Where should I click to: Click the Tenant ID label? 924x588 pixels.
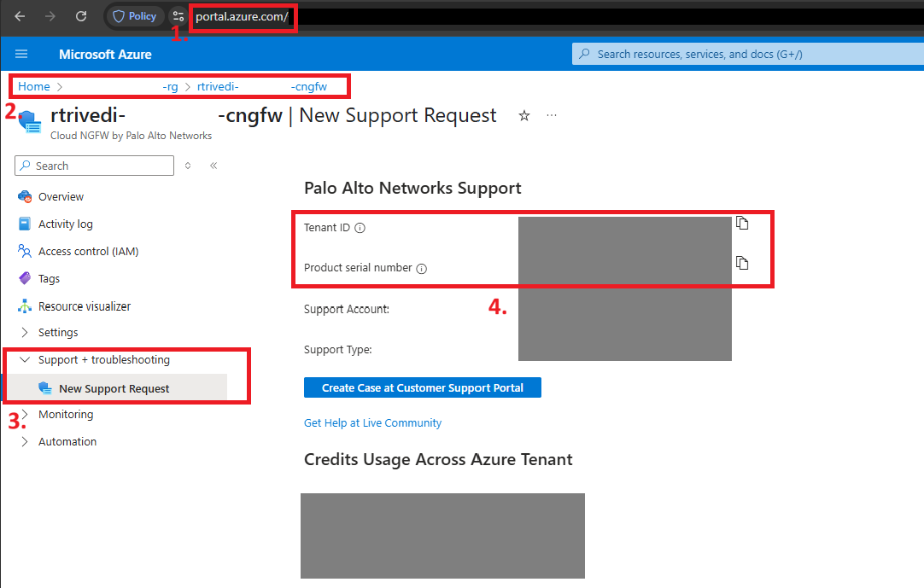click(327, 227)
